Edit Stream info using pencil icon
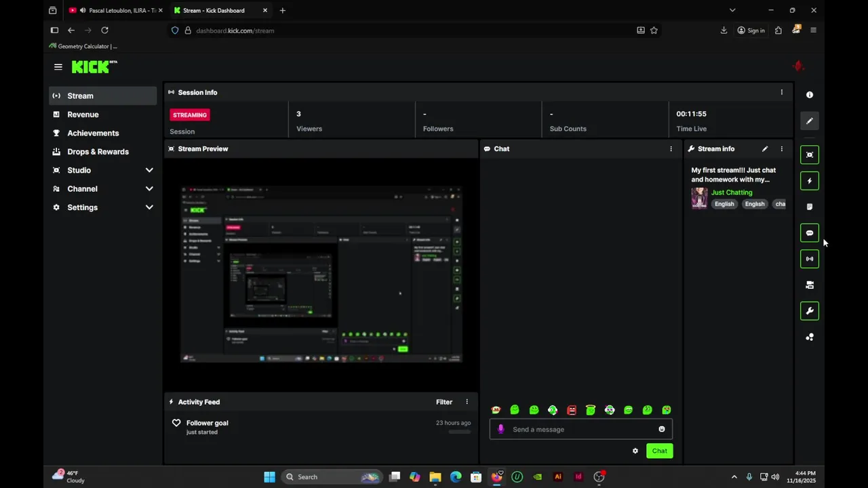This screenshot has width=868, height=488. click(765, 148)
